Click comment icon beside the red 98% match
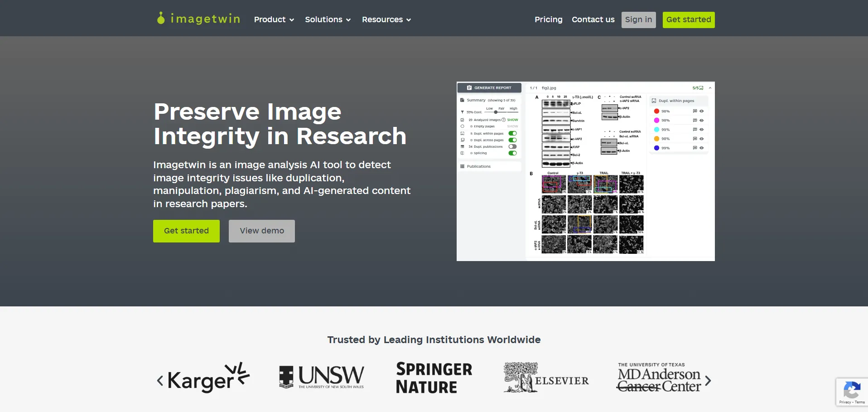 tap(694, 111)
